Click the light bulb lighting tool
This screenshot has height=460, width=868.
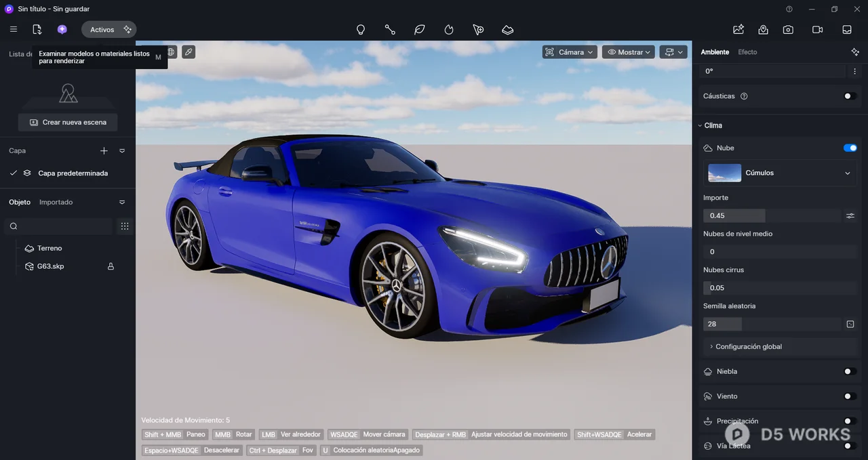click(361, 30)
